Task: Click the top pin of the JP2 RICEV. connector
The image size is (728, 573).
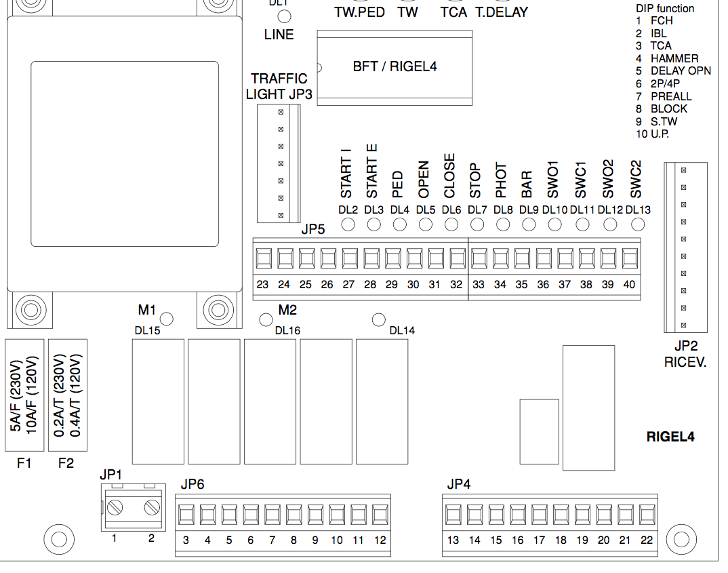Action: point(683,170)
